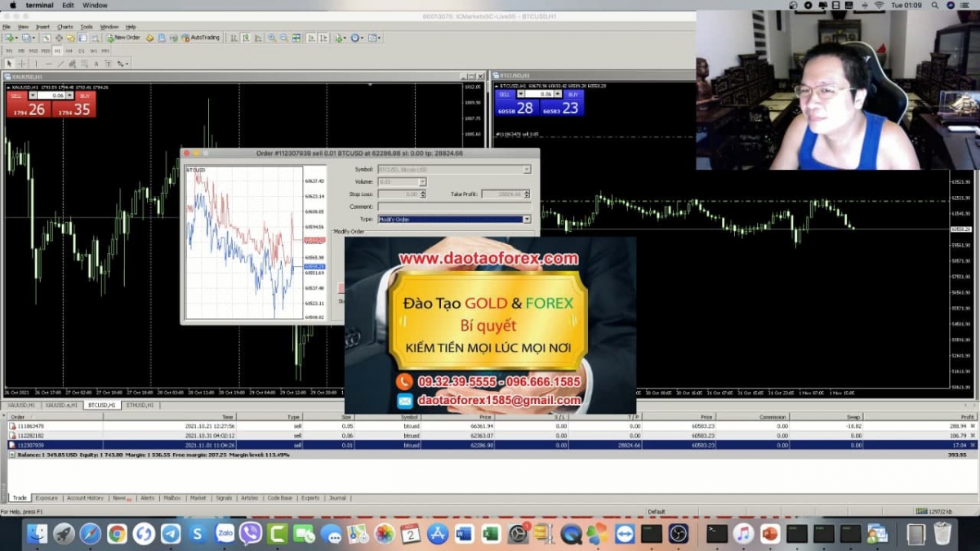The width and height of the screenshot is (980, 551).
Task: Open Finder from the Dock
Action: (x=38, y=534)
